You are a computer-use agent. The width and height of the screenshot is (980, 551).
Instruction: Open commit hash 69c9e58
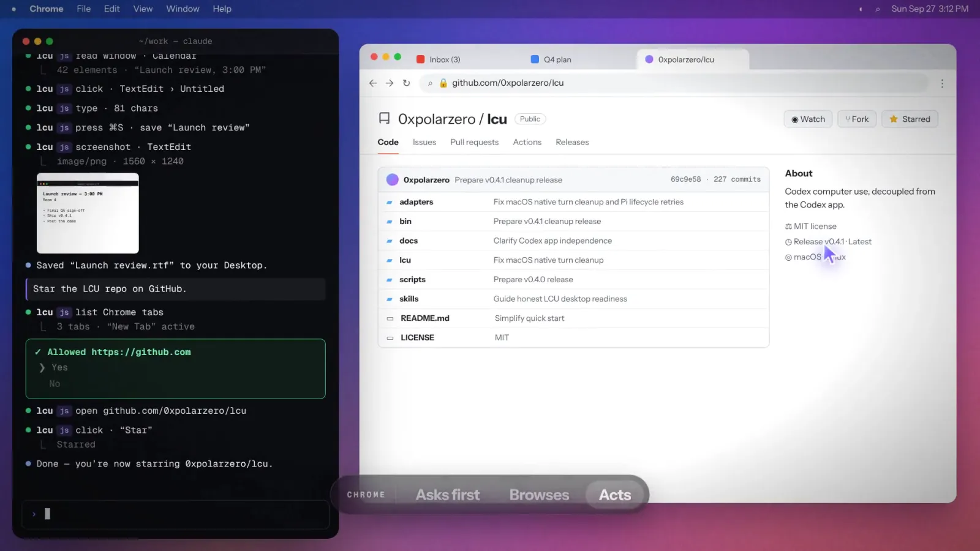(x=685, y=179)
